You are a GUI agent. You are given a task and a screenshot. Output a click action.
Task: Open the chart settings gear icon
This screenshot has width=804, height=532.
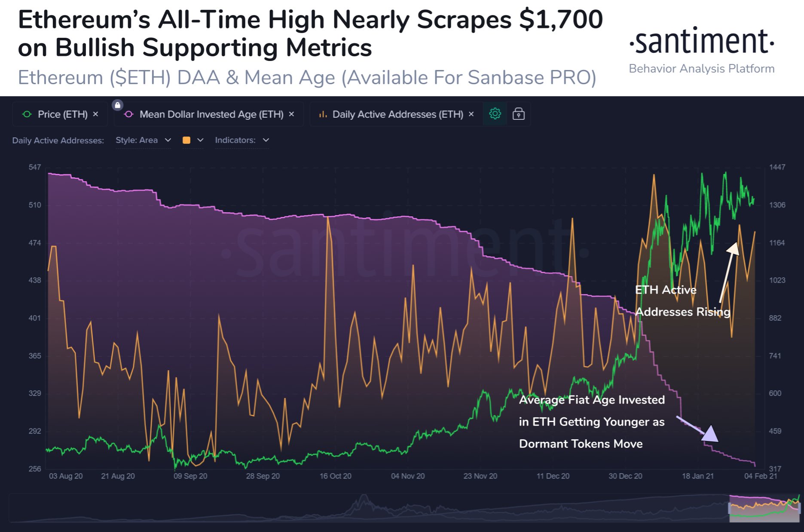tap(495, 114)
